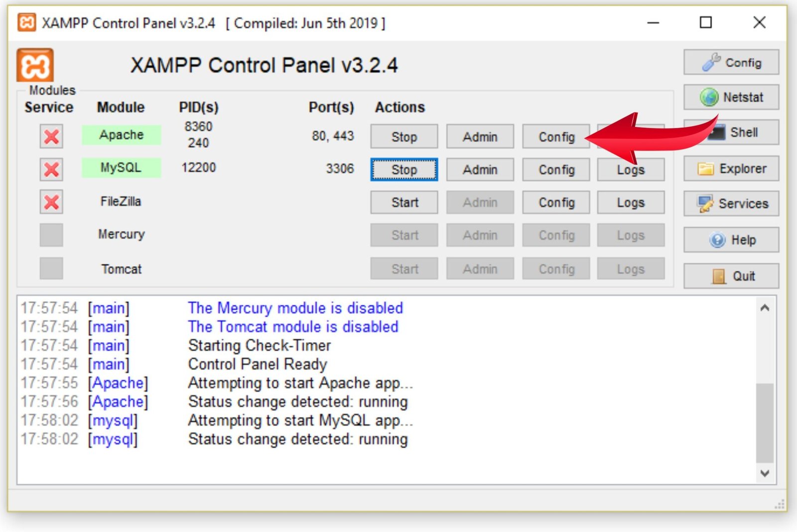The width and height of the screenshot is (797, 532).
Task: Open the Help button
Action: tap(731, 240)
